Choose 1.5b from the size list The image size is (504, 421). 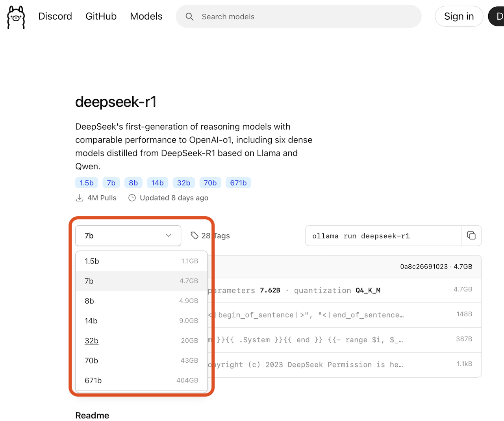(141, 261)
